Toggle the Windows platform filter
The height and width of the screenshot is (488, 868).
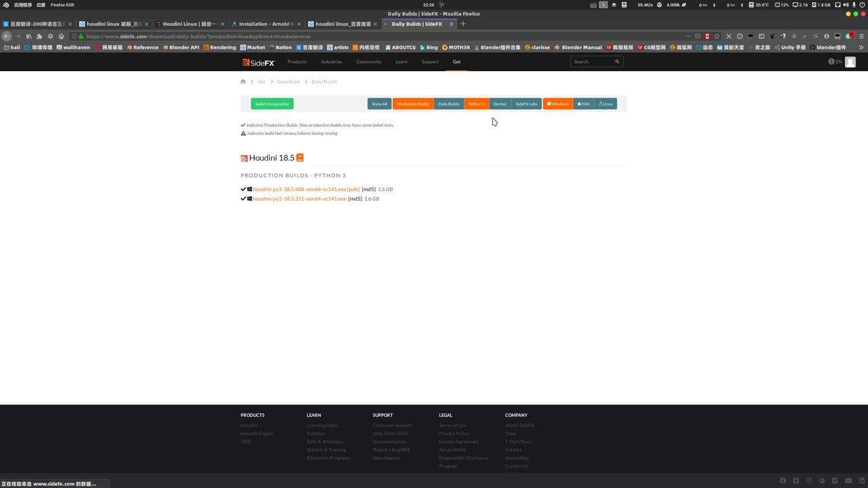tap(558, 104)
